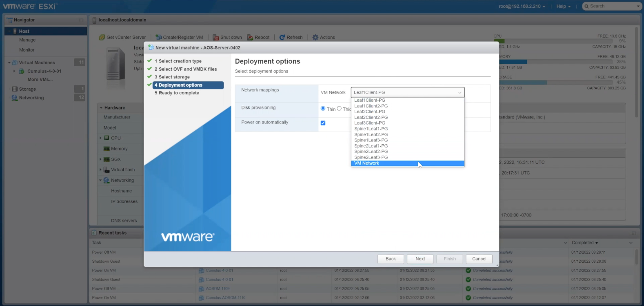This screenshot has width=644, height=306.
Task: Click the Next button
Action: point(420,259)
